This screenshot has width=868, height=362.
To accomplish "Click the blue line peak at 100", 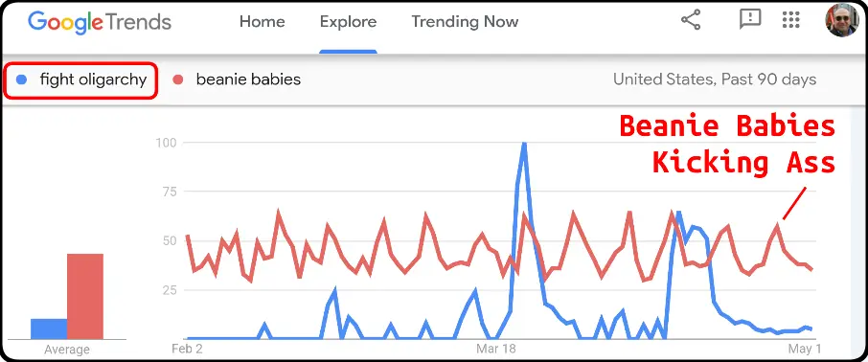I will [x=524, y=145].
